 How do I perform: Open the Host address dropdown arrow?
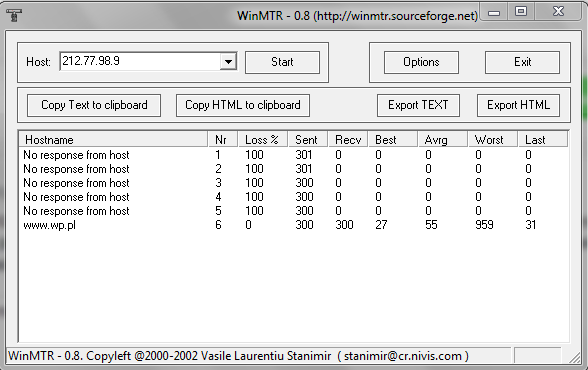tap(228, 61)
